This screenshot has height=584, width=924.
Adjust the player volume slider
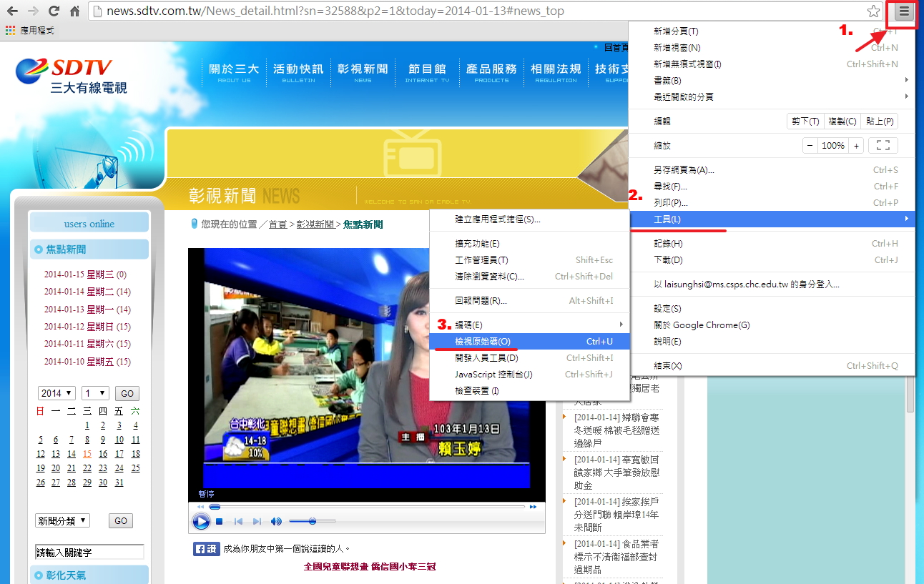tap(312, 521)
